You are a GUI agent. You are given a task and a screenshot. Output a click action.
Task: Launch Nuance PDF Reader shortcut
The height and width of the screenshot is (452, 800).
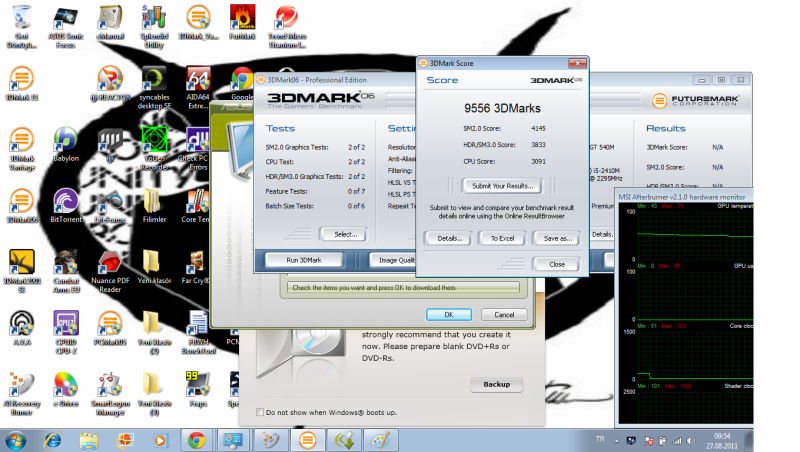110,271
